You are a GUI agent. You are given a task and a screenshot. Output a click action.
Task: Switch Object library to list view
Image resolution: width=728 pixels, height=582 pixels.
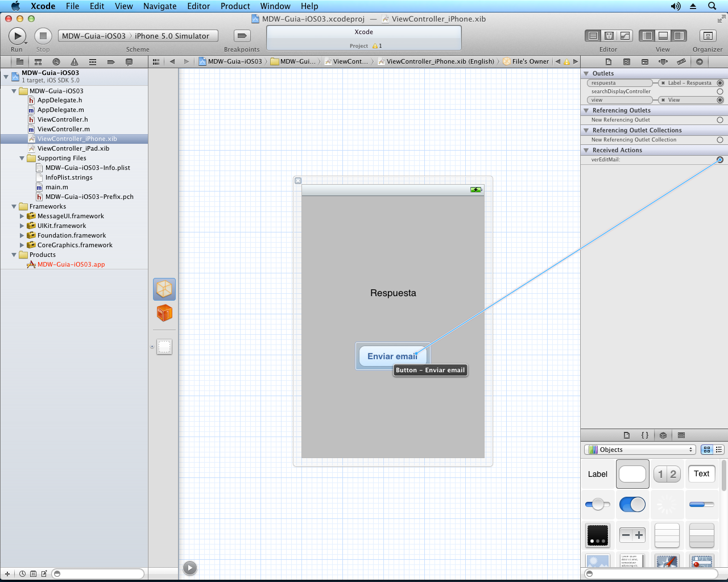pyautogui.click(x=719, y=450)
